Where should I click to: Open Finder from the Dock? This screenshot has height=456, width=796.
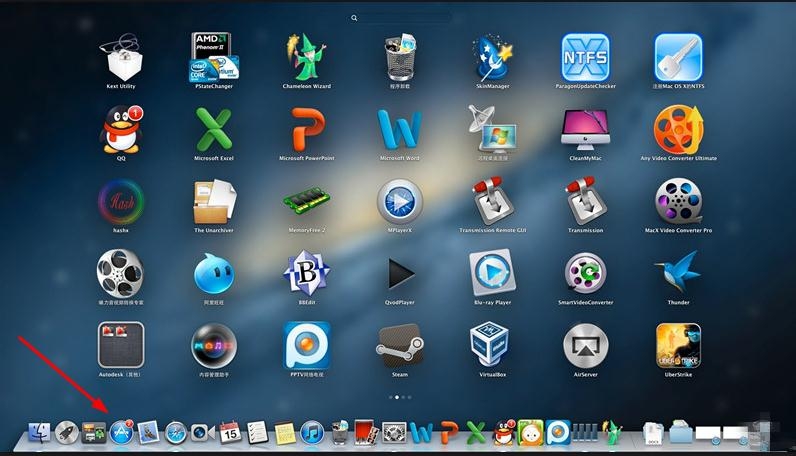[39, 433]
